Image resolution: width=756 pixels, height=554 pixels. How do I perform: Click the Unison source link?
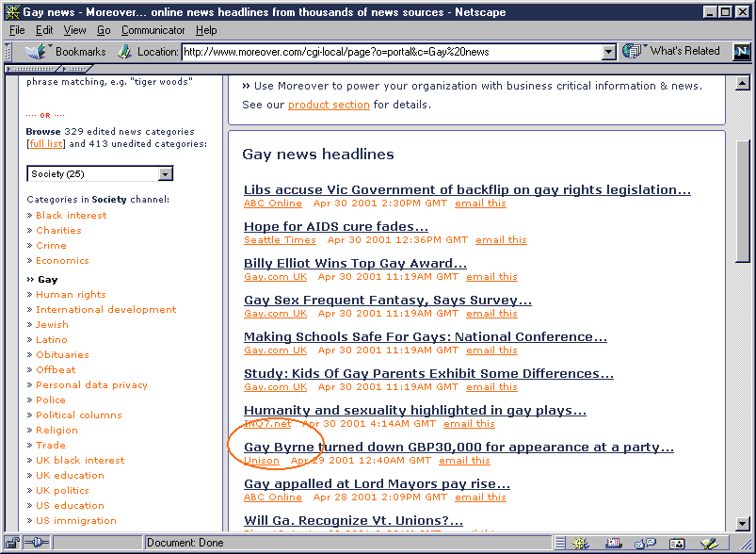tap(262, 461)
